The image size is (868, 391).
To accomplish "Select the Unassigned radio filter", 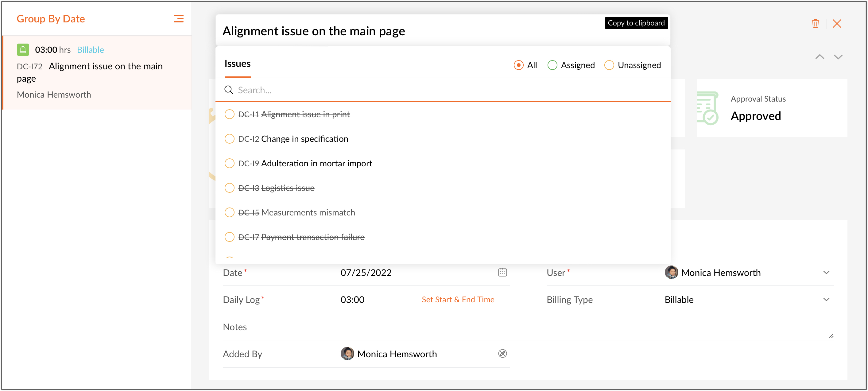I will click(x=609, y=65).
